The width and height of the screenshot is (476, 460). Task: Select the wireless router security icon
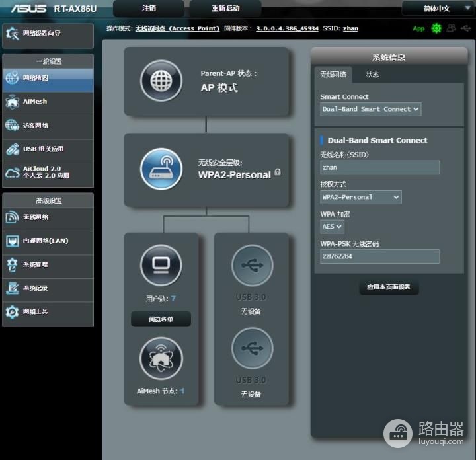click(161, 169)
